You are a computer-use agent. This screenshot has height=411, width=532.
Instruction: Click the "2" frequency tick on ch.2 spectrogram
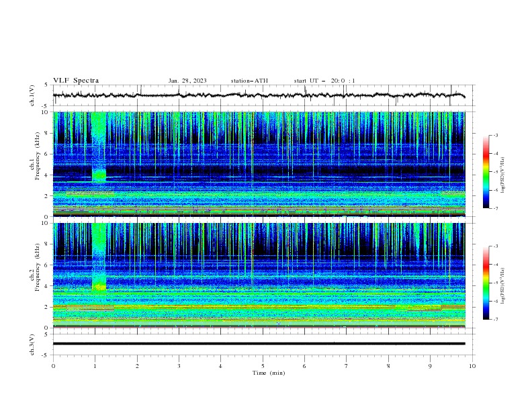pyautogui.click(x=47, y=307)
